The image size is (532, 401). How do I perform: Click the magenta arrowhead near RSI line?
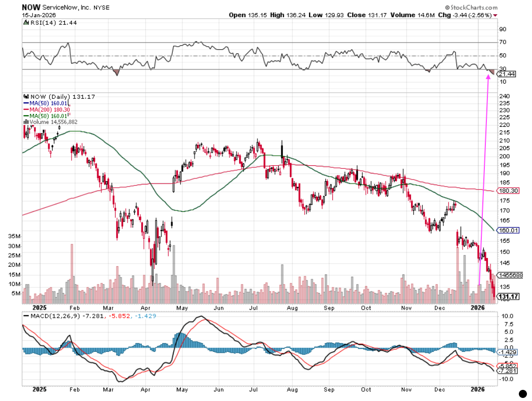click(x=489, y=76)
